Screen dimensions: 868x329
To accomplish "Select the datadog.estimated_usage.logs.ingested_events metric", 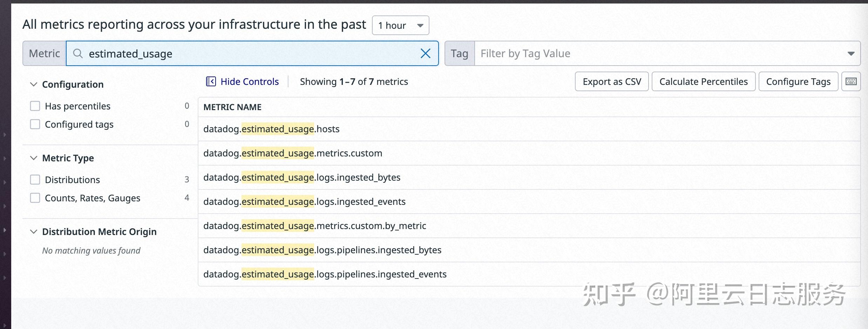I will [x=304, y=201].
